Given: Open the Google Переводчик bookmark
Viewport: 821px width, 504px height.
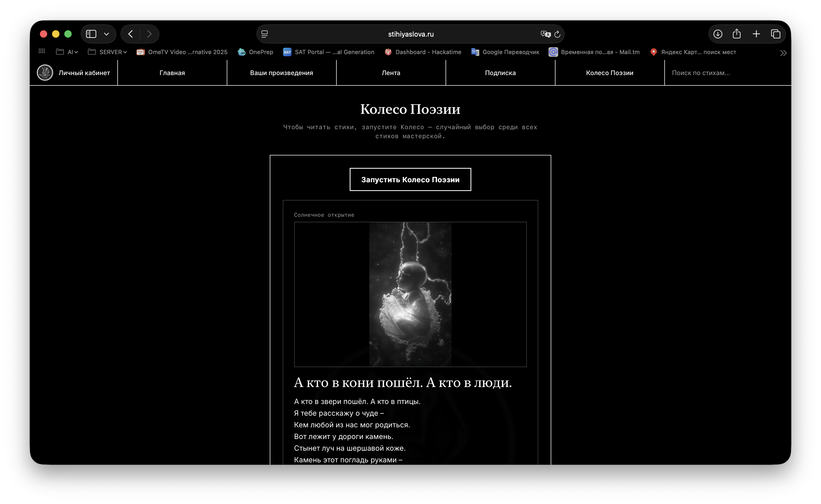Looking at the screenshot, I should (505, 52).
